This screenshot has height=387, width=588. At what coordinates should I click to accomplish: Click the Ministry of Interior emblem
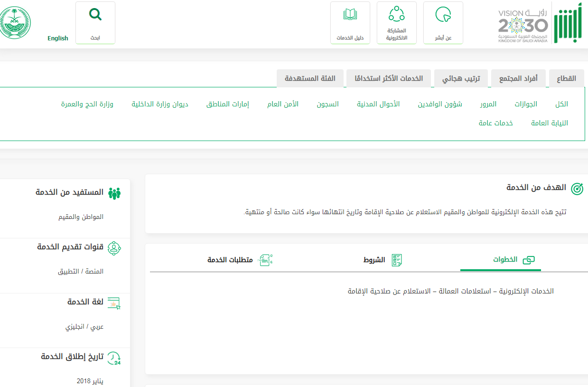click(14, 22)
